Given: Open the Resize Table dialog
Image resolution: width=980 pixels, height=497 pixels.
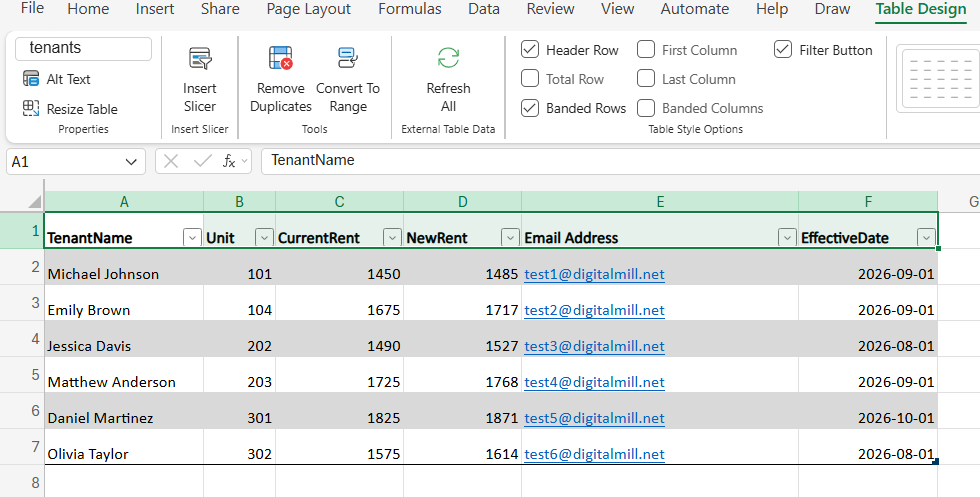Looking at the screenshot, I should 70,109.
